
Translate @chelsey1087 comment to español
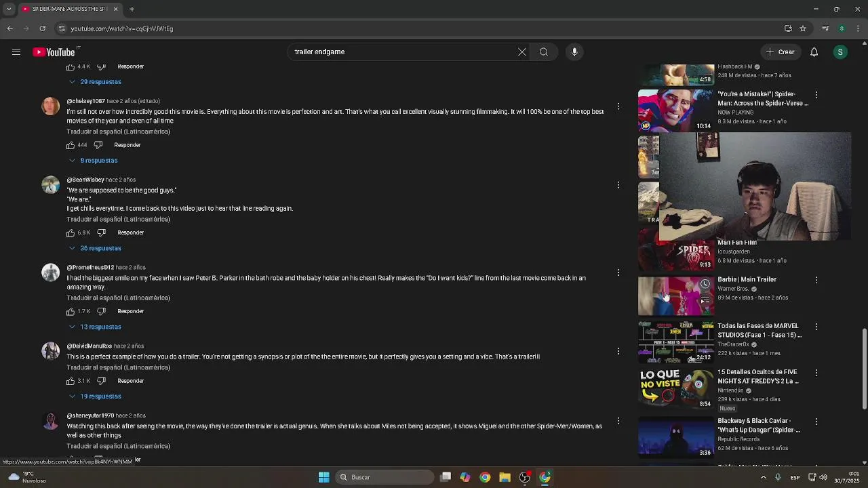click(119, 131)
